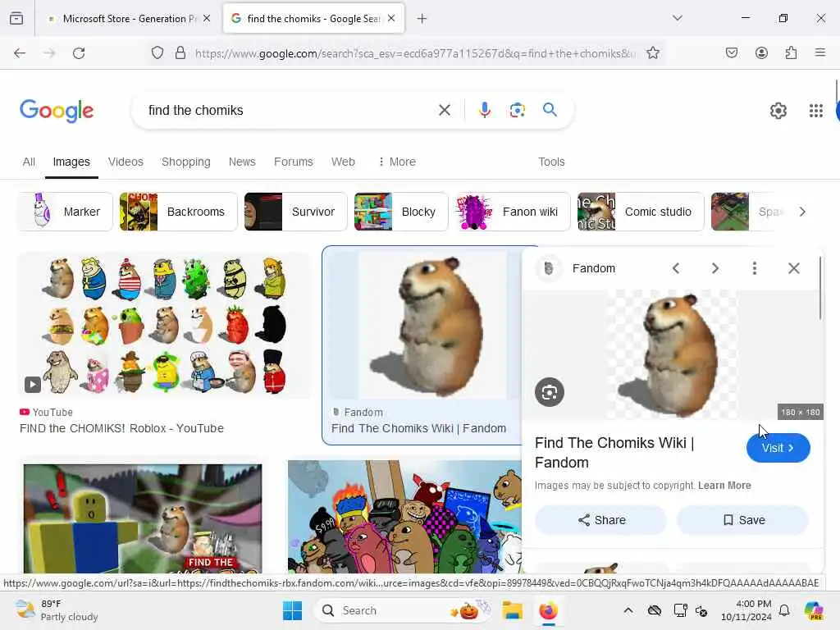Share the previewed image
This screenshot has width=840, height=630.
point(601,520)
